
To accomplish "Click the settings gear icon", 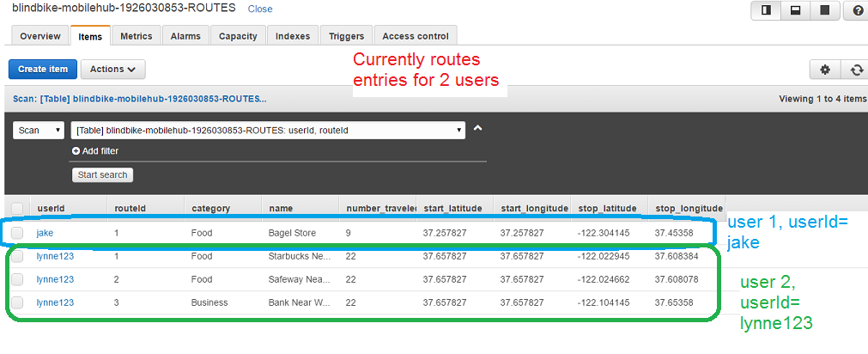I will [x=825, y=70].
